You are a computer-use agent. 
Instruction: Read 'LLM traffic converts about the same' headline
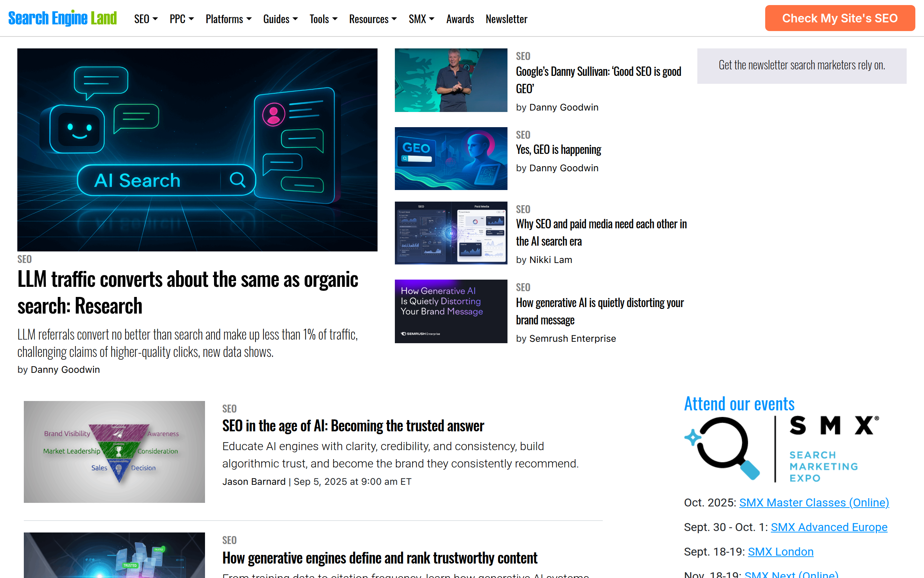tap(188, 293)
